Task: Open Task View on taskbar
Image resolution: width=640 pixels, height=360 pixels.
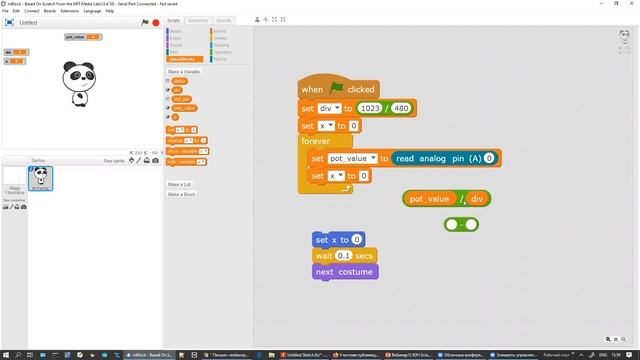Action: click(30, 355)
